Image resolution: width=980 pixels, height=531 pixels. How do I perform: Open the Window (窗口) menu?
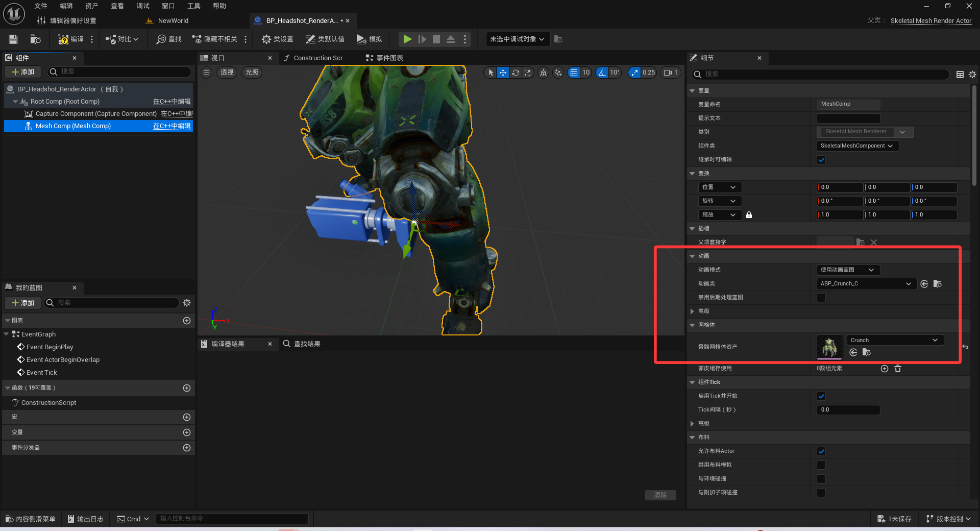pyautogui.click(x=168, y=6)
